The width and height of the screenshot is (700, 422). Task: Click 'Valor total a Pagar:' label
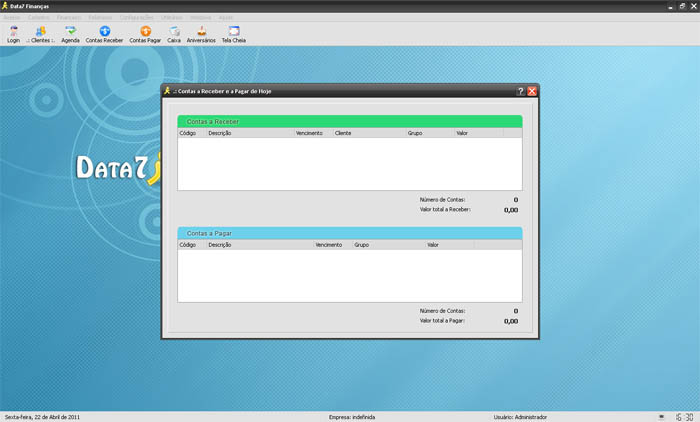[442, 321]
